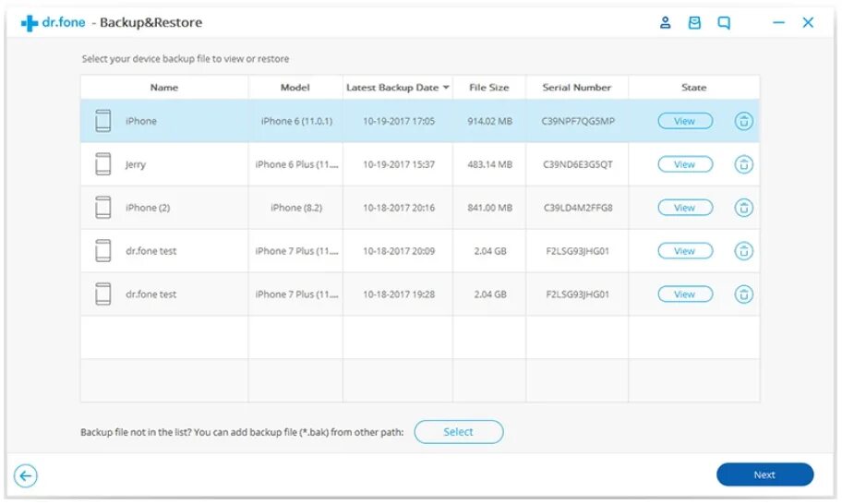Click the dr.fone logo icon
This screenshot has height=504, width=842.
tap(29, 23)
